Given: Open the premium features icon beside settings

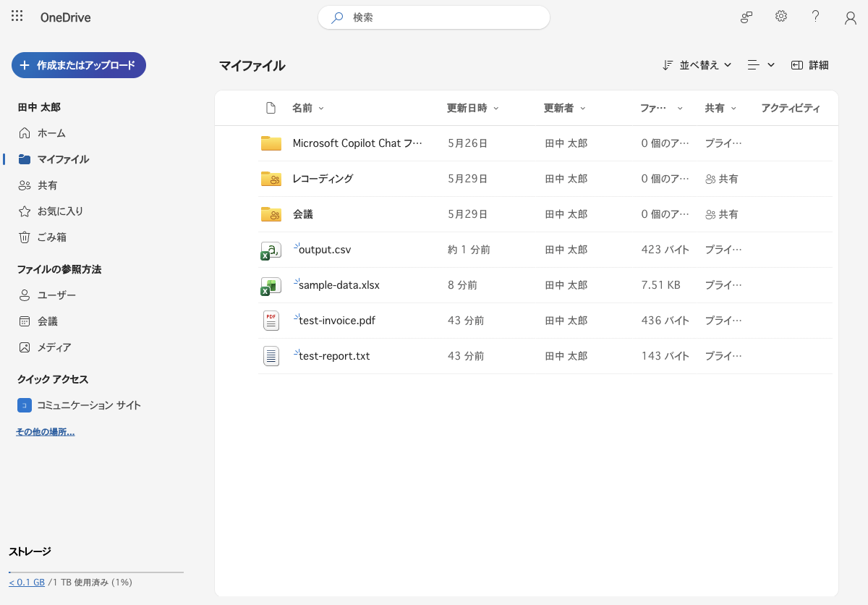Looking at the screenshot, I should click(x=747, y=17).
